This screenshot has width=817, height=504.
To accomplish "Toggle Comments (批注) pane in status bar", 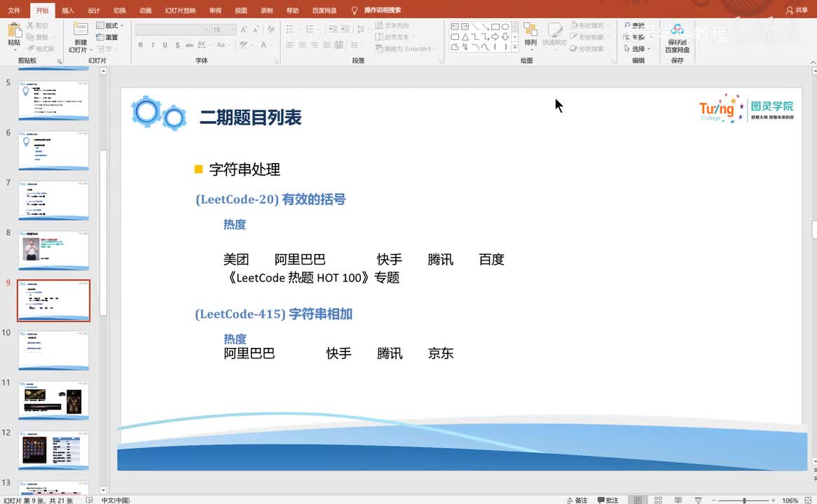I will [x=607, y=500].
